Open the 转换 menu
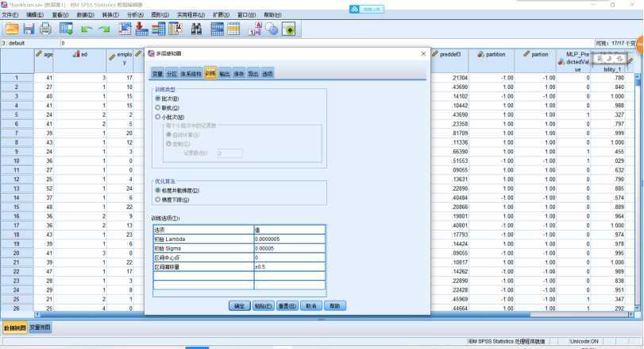Viewport: 644px width, 349px height. (110, 15)
